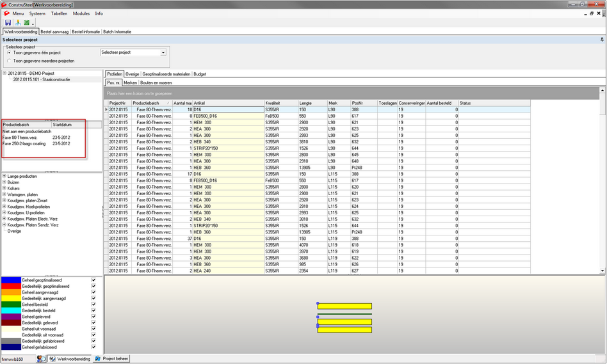
Task: Open the Systeem menu
Action: pyautogui.click(x=37, y=13)
